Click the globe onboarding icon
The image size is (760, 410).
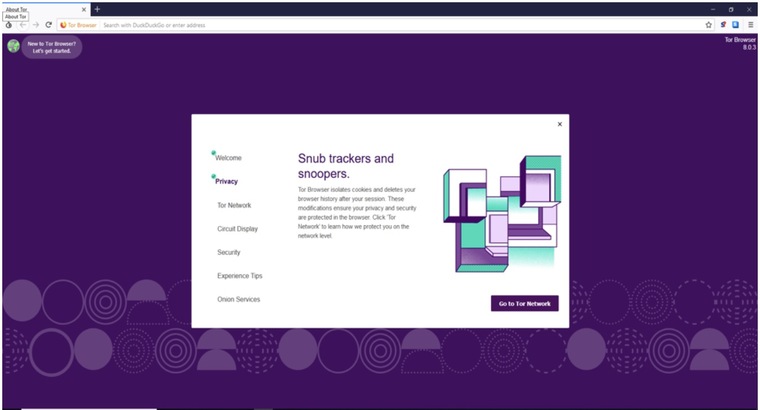coord(14,46)
